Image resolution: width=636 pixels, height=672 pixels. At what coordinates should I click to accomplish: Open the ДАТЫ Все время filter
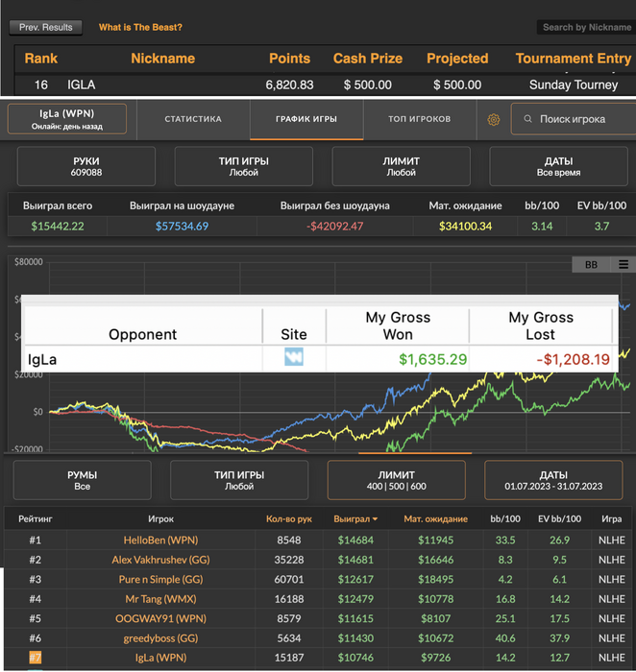[558, 166]
